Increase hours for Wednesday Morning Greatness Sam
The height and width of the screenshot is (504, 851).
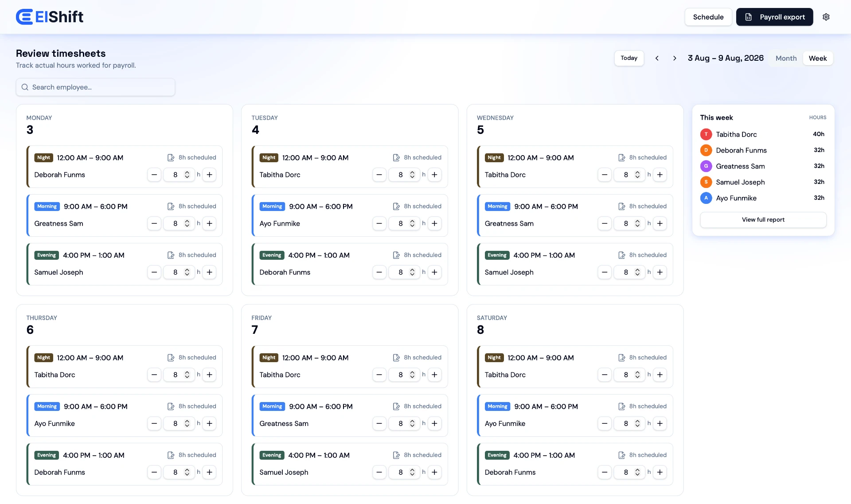(x=660, y=223)
